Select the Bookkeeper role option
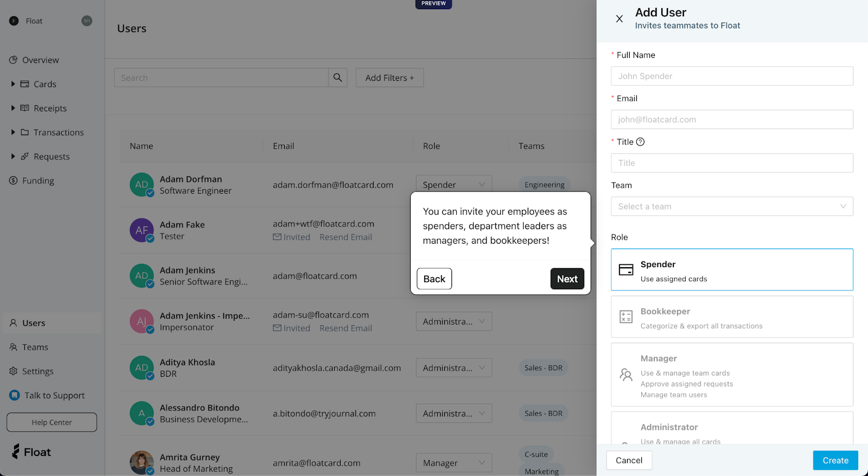 732,317
